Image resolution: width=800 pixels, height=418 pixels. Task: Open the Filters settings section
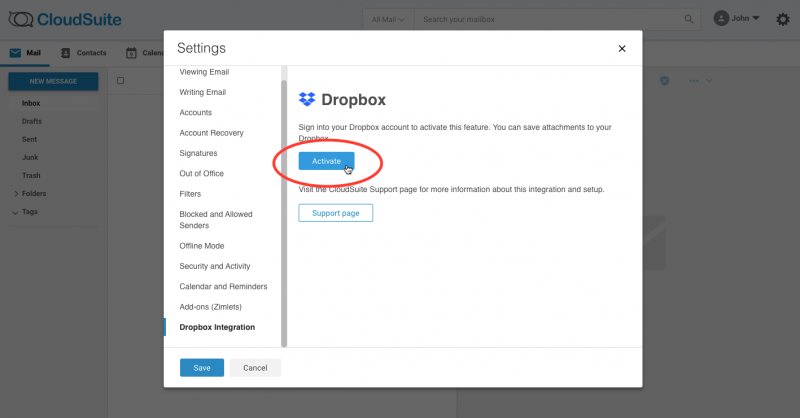[190, 194]
